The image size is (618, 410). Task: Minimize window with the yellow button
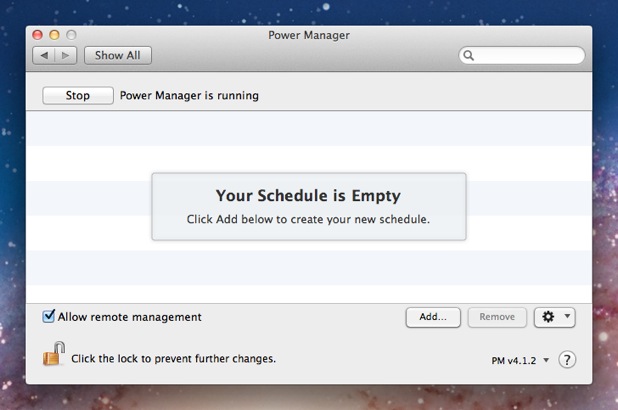[x=54, y=35]
